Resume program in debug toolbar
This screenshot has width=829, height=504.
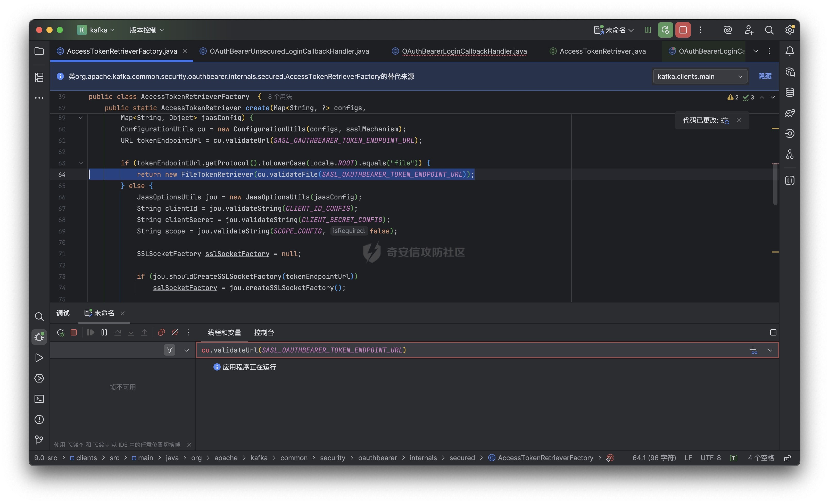(90, 332)
